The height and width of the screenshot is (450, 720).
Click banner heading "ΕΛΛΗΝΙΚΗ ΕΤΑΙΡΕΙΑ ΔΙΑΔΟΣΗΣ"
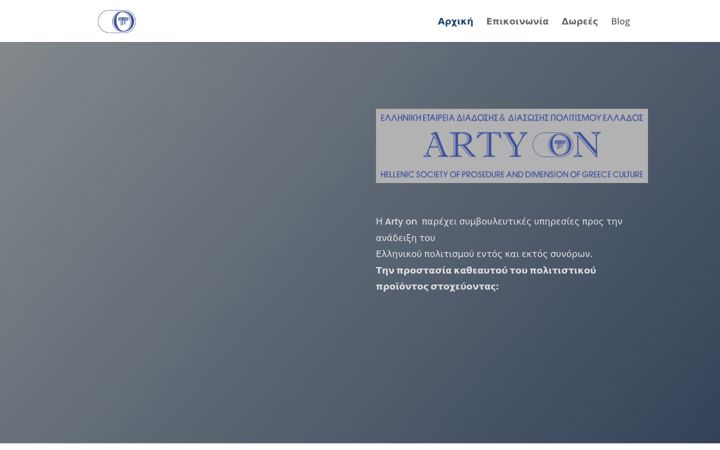pyautogui.click(x=439, y=118)
